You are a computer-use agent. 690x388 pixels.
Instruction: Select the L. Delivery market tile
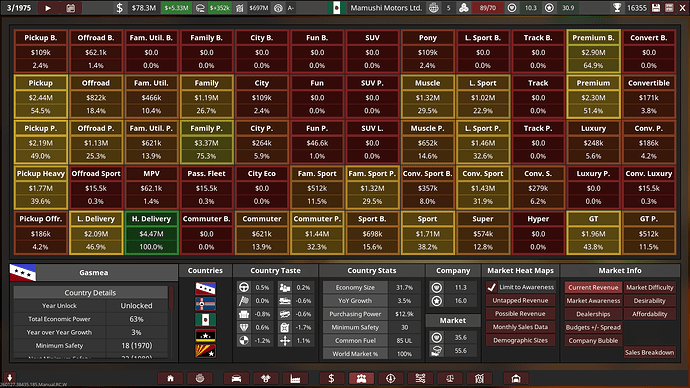pyautogui.click(x=96, y=233)
